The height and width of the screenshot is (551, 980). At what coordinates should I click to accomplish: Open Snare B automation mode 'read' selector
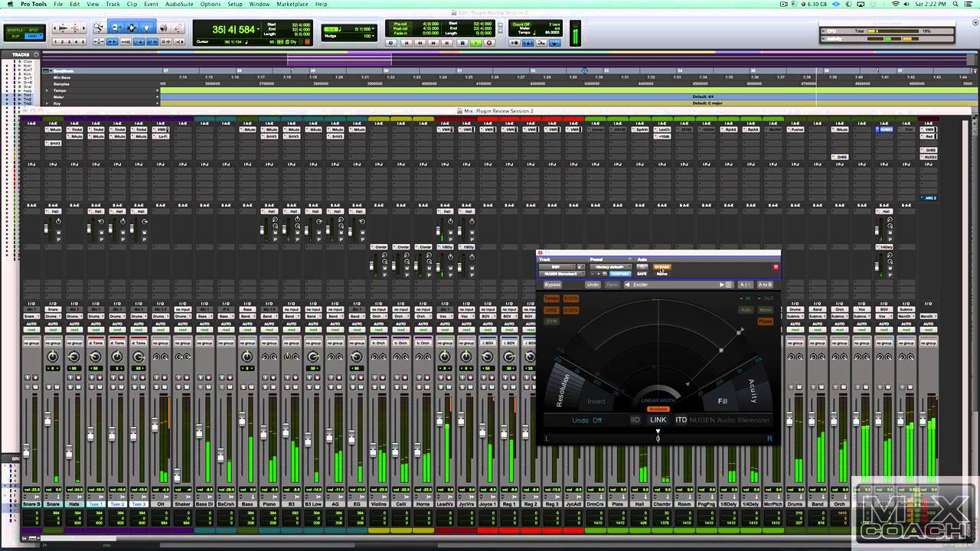pyautogui.click(x=31, y=330)
